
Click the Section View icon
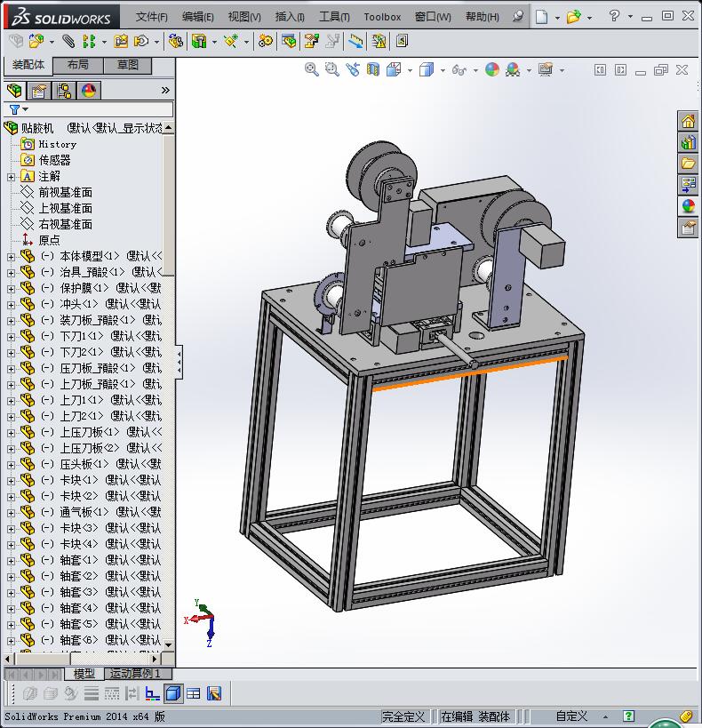click(x=373, y=69)
